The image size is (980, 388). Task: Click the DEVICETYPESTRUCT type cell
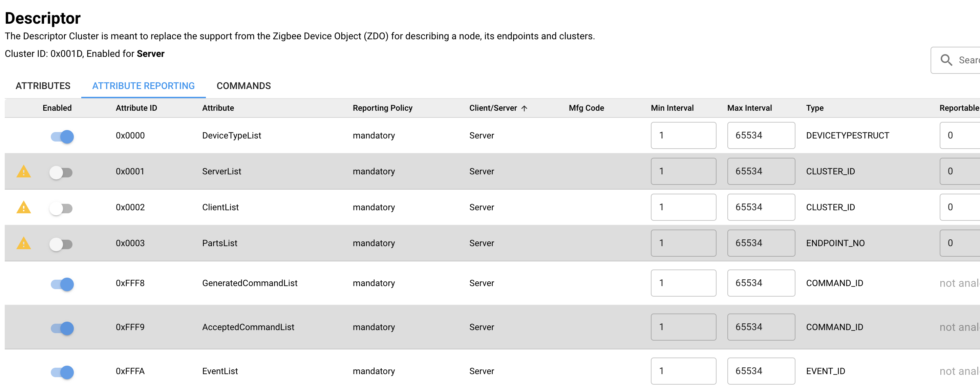click(x=847, y=135)
